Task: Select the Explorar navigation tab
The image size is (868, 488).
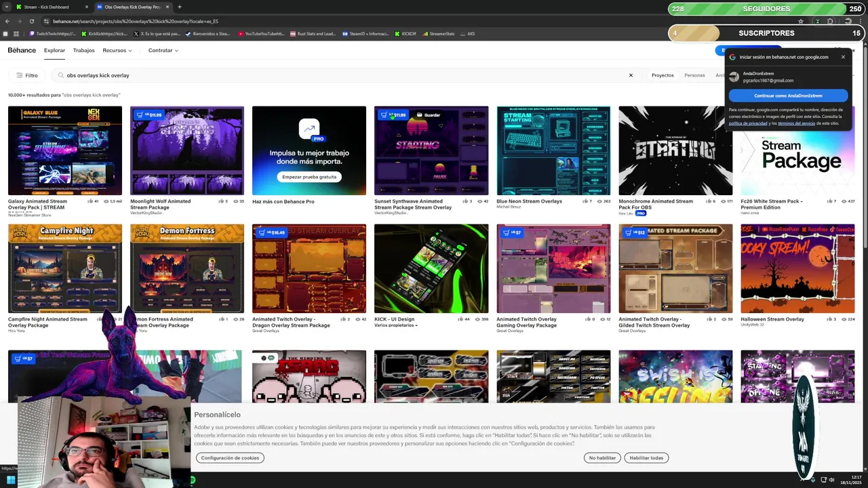Action: pyautogui.click(x=54, y=50)
